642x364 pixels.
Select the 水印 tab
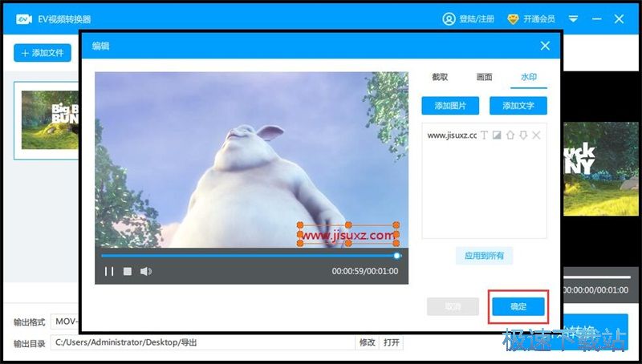(529, 77)
